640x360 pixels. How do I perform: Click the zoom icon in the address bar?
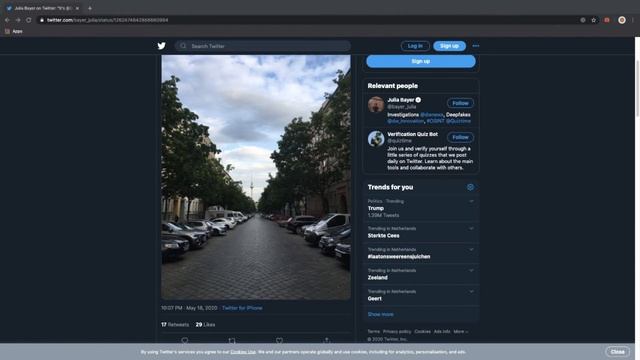(583, 20)
